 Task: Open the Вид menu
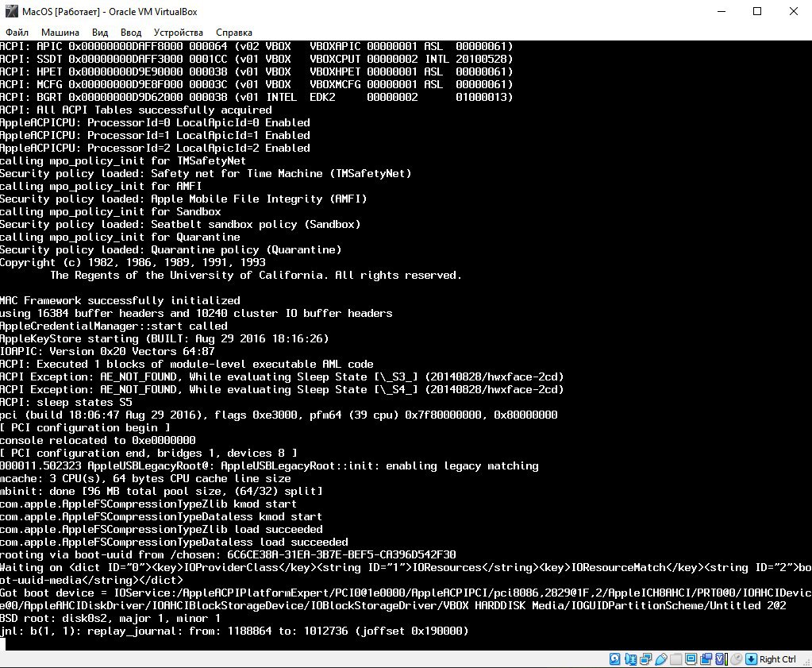tap(100, 32)
